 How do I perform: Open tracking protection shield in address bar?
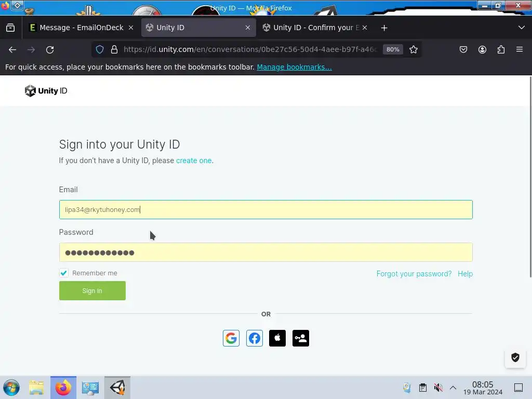pyautogui.click(x=100, y=49)
